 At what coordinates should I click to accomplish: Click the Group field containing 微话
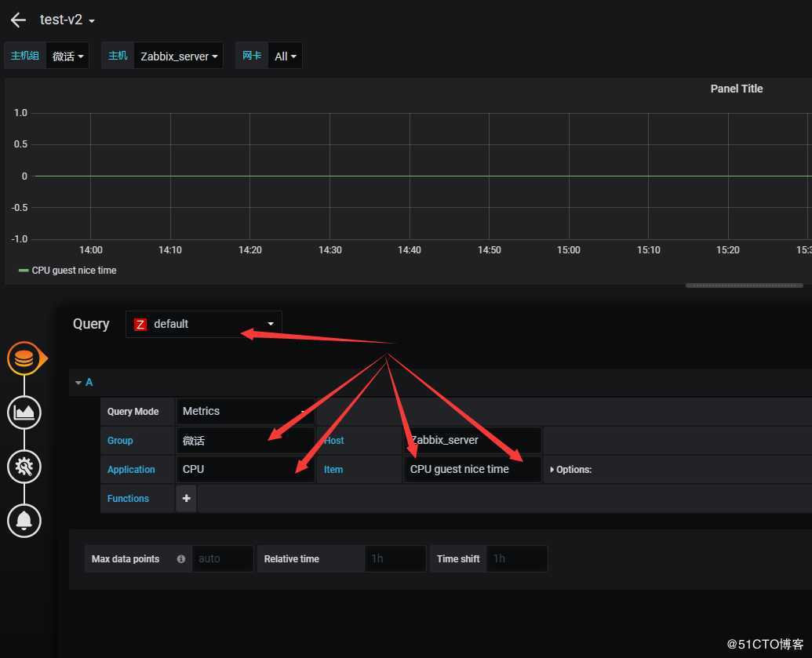point(246,441)
